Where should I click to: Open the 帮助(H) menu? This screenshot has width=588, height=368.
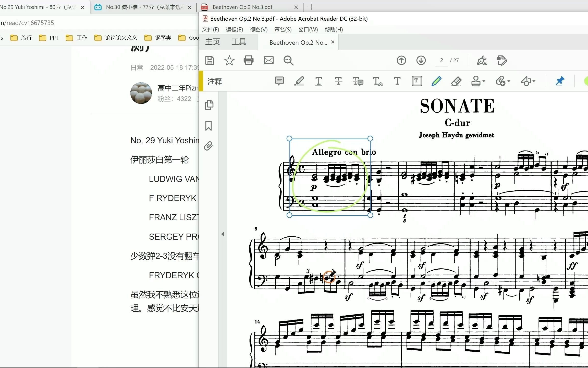coord(334,29)
